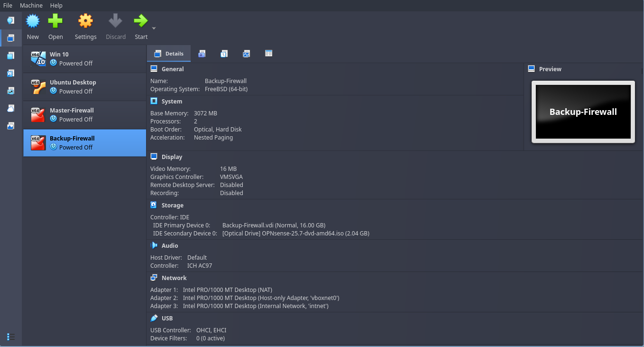Click the Backup-Firewall preview thumbnail
This screenshot has height=347, width=644.
coord(583,112)
